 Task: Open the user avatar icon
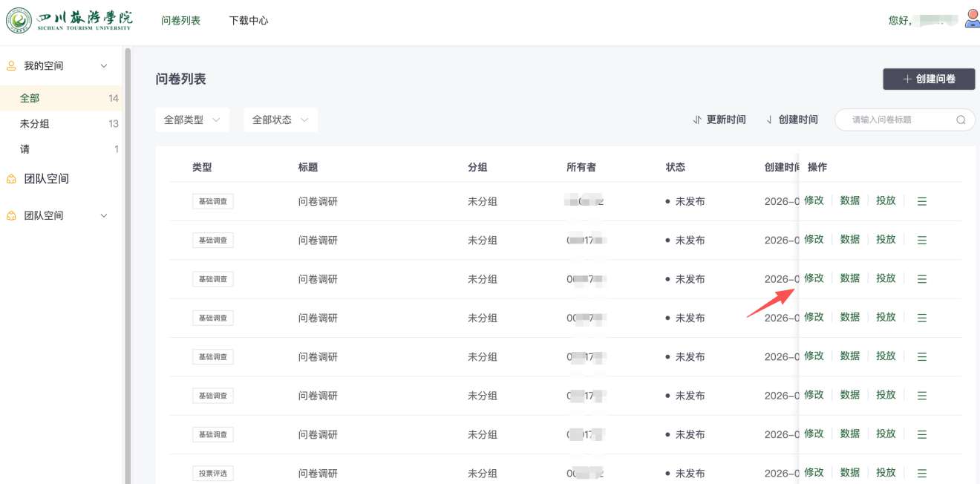(971, 19)
